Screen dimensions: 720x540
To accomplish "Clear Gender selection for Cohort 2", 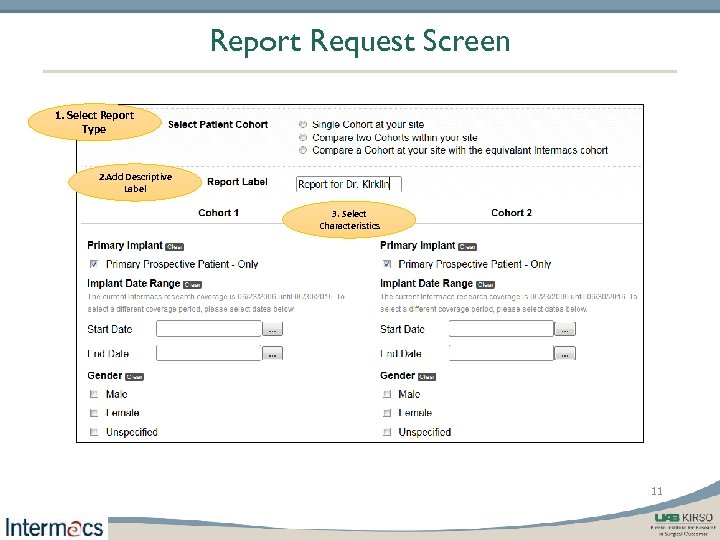I will [x=427, y=377].
